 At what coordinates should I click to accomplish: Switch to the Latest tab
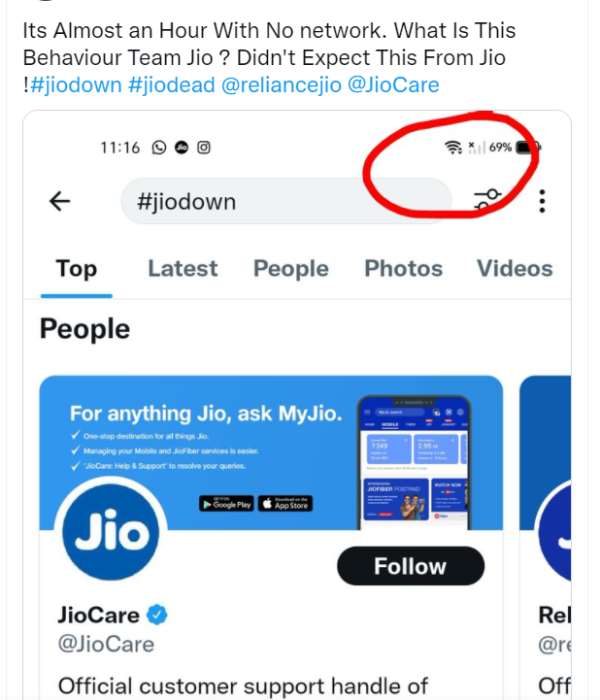click(x=182, y=269)
